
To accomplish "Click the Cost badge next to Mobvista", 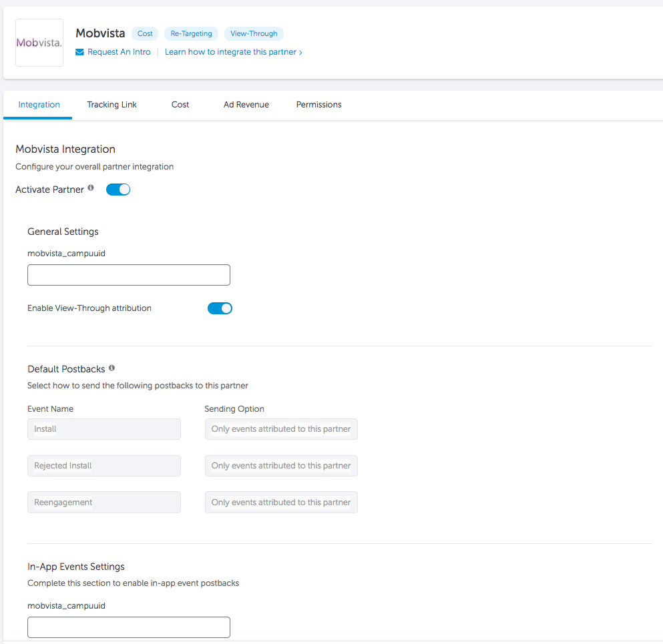I will coord(145,33).
